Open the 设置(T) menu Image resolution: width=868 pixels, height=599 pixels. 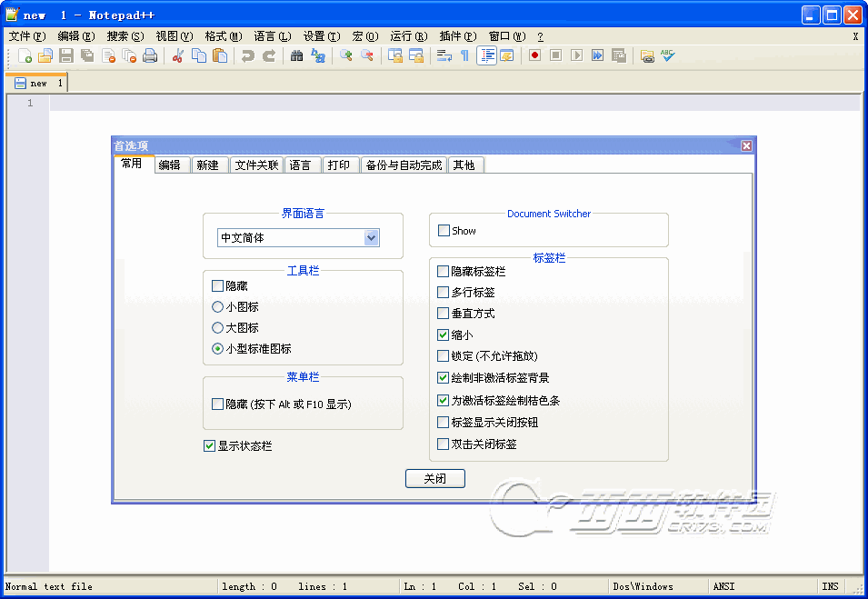point(322,36)
